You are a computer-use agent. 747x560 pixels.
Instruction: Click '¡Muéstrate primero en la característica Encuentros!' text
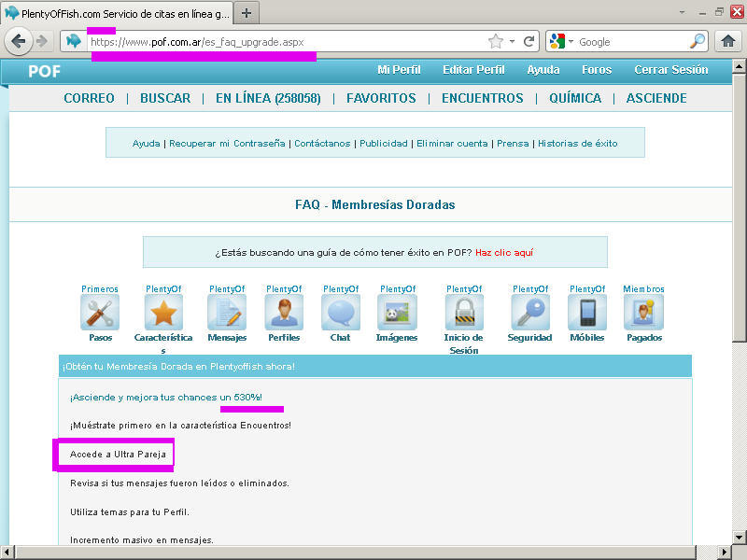[x=180, y=426]
